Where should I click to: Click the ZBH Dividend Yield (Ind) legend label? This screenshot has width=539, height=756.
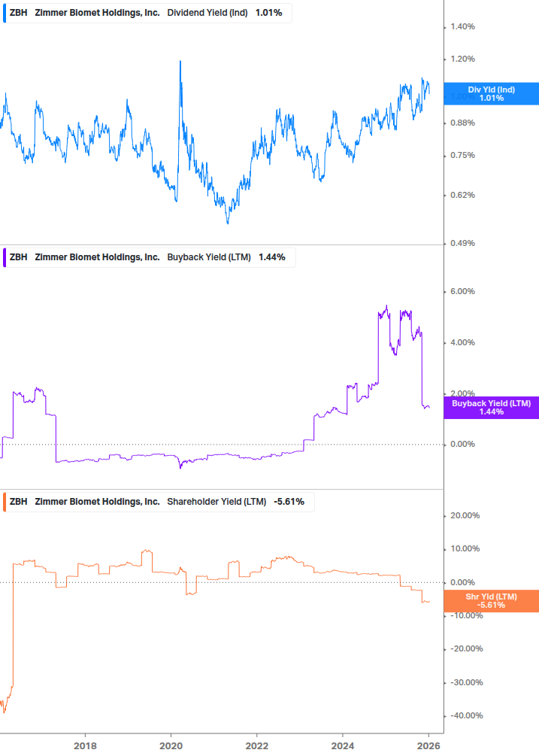(x=147, y=13)
